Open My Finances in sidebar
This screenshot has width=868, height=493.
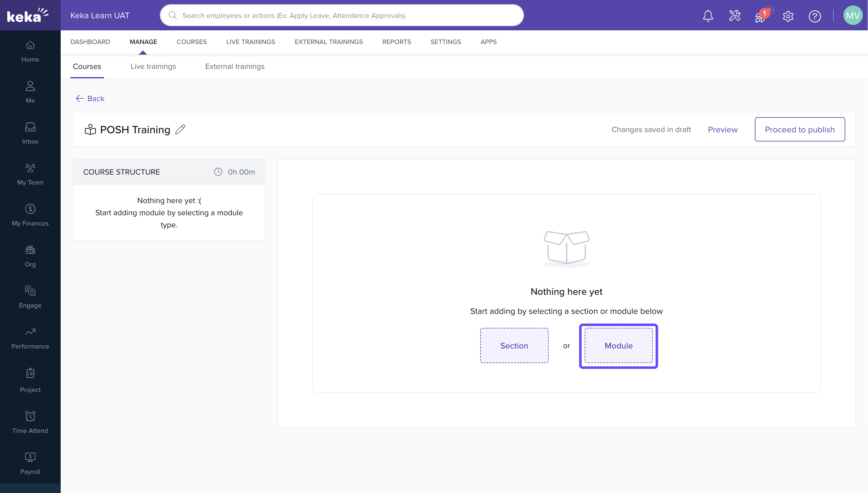(x=30, y=215)
